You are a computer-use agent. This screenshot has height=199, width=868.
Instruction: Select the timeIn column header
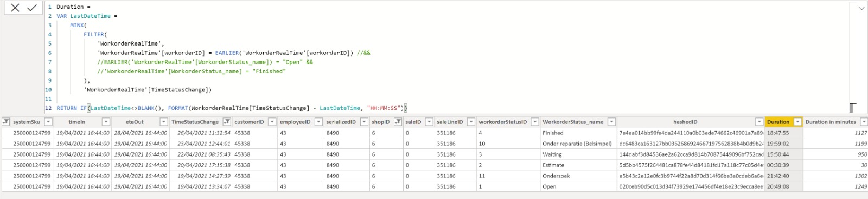coord(77,122)
